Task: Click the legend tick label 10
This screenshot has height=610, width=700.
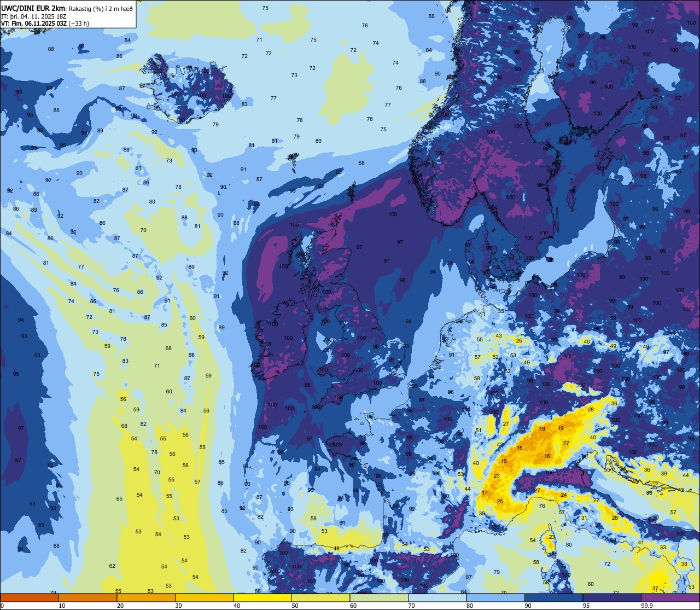Action: pos(62,606)
